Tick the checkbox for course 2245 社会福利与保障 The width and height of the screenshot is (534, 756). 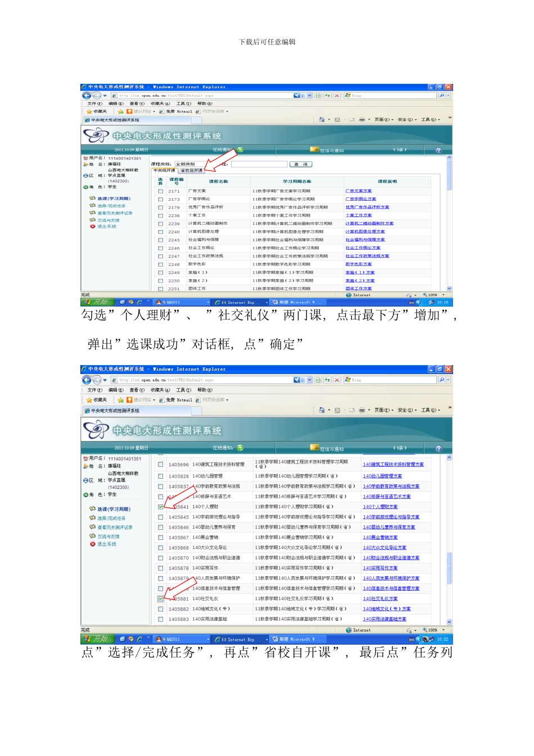point(161,240)
